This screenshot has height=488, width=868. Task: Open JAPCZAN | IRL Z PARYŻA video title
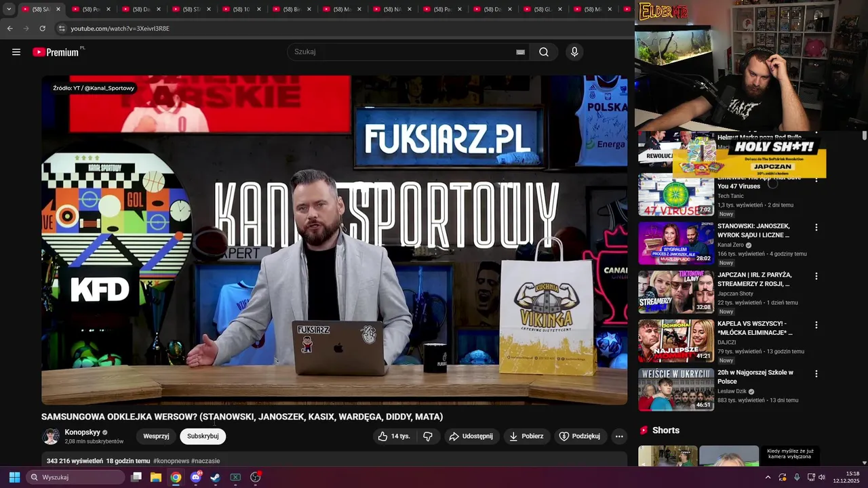tap(755, 279)
